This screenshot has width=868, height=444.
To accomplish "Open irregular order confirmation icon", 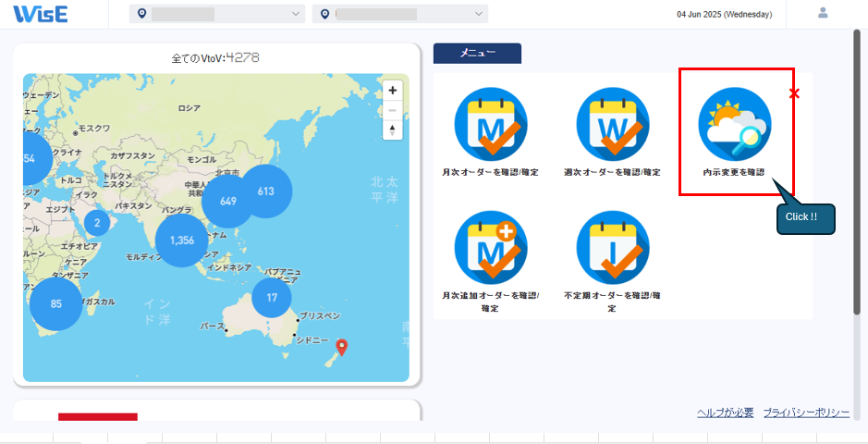I will [612, 247].
